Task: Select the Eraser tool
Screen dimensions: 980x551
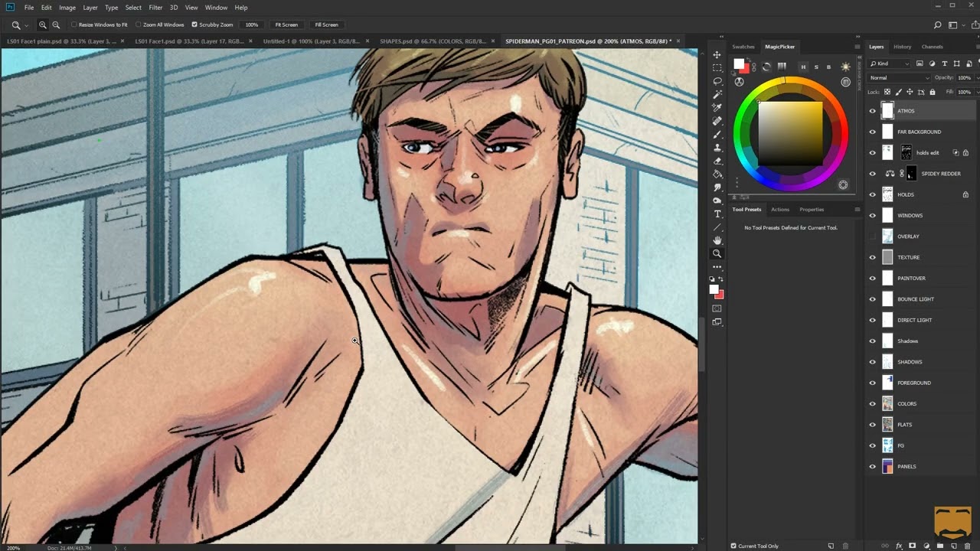Action: [x=717, y=161]
